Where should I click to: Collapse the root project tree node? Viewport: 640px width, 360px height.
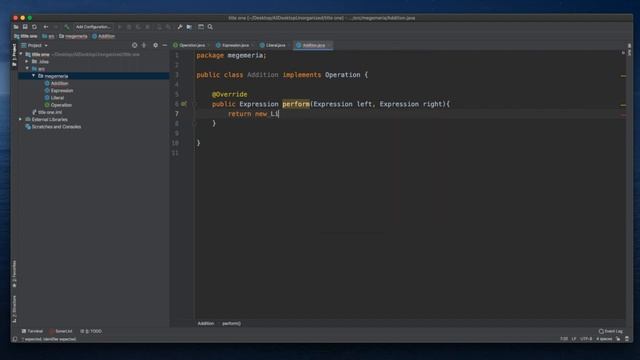coord(21,54)
